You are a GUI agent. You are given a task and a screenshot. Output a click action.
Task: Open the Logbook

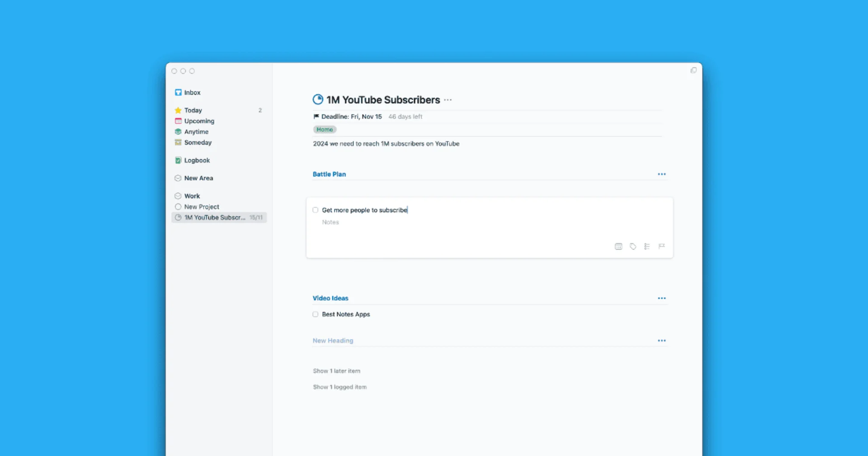point(197,160)
